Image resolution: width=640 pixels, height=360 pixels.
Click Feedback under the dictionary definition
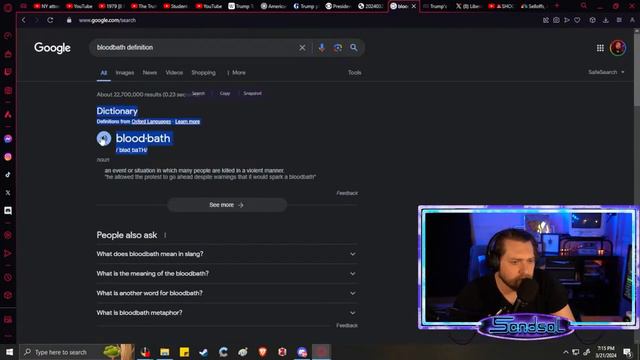pos(347,193)
